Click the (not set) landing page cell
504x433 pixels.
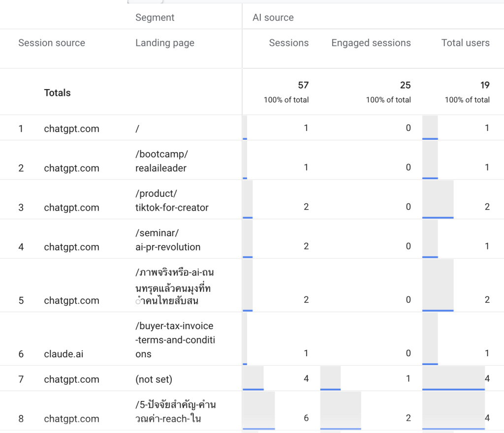154,379
